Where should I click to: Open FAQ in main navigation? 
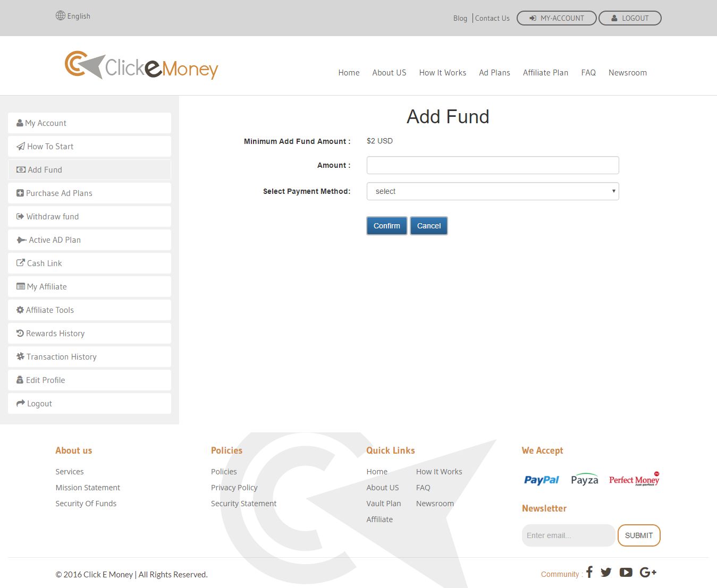point(588,73)
